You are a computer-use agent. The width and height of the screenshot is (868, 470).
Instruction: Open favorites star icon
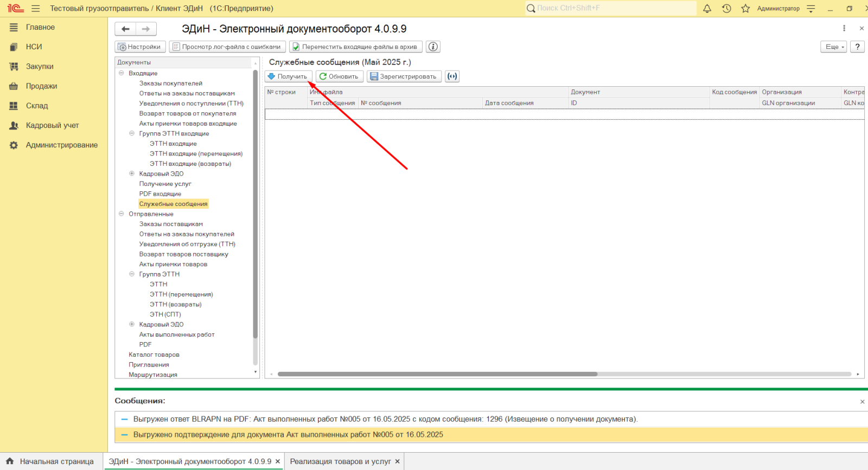click(x=745, y=9)
